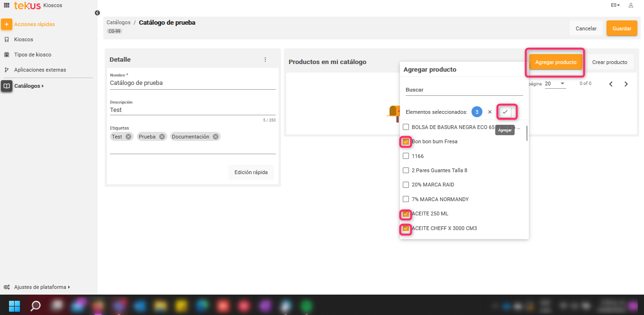Collapse the sidebar with the arrow icon

pos(97,13)
